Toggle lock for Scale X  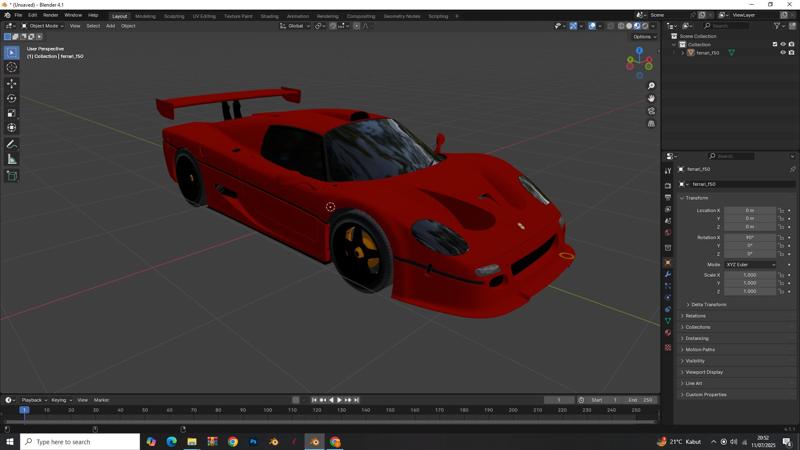[x=781, y=275]
